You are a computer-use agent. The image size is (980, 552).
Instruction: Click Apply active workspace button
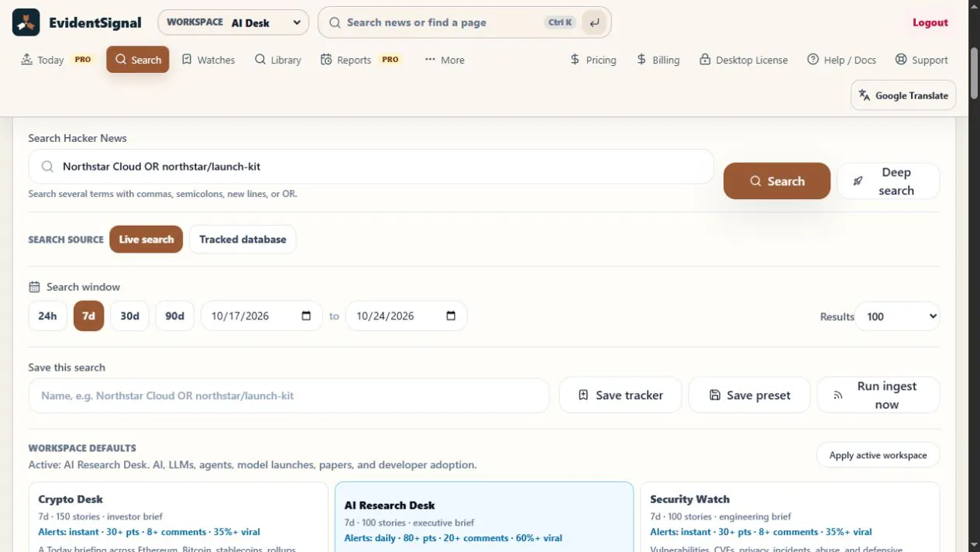pos(878,455)
